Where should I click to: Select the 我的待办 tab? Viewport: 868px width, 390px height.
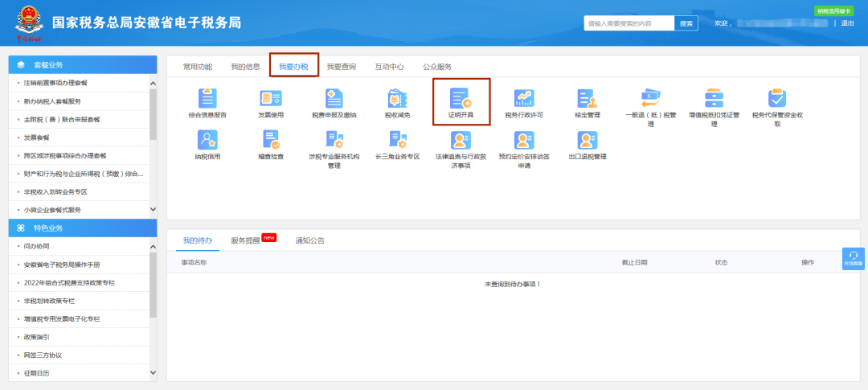pyautogui.click(x=198, y=240)
